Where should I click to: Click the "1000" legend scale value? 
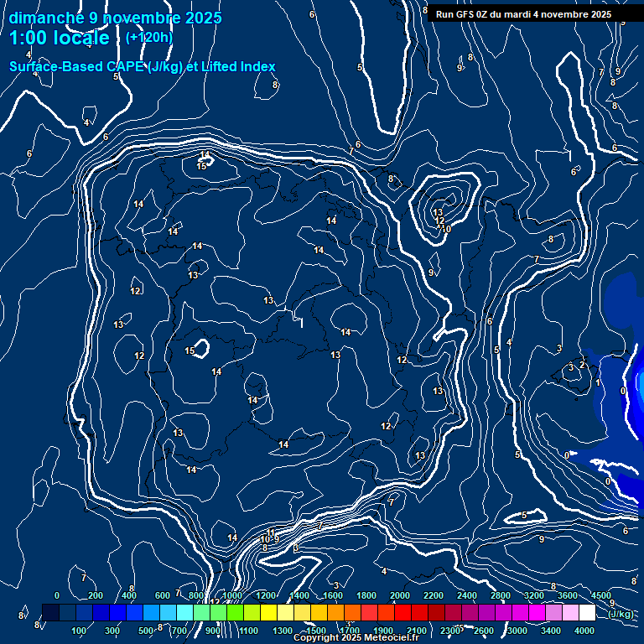232,595
